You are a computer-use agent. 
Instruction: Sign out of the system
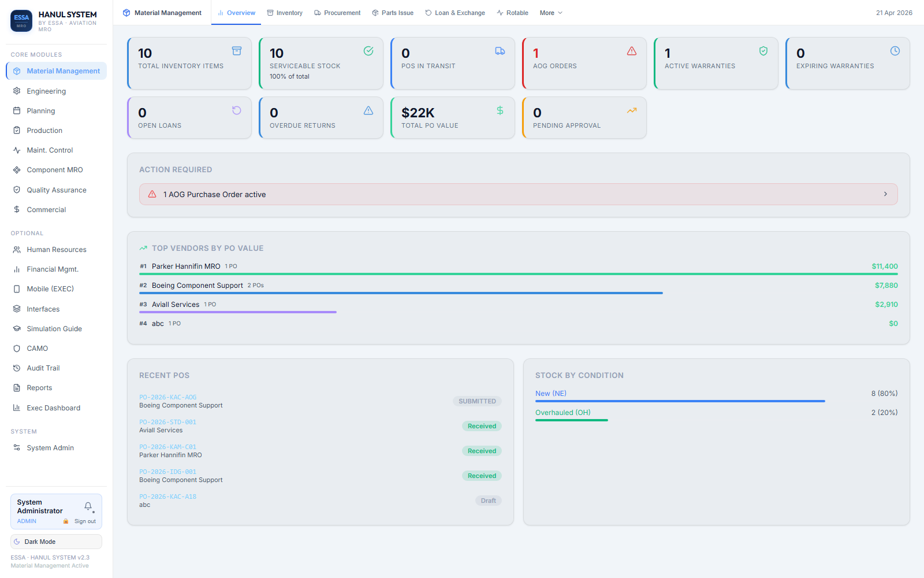pyautogui.click(x=85, y=520)
